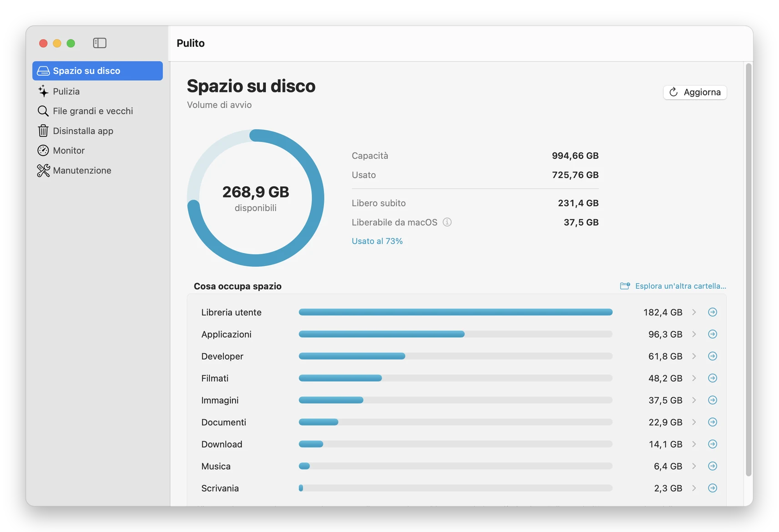The width and height of the screenshot is (779, 532).
Task: Click the Usato al 73% link
Action: (x=377, y=241)
